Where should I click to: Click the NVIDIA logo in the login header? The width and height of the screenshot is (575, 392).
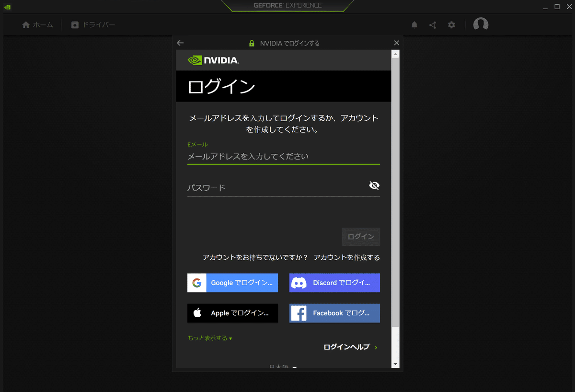pyautogui.click(x=213, y=60)
